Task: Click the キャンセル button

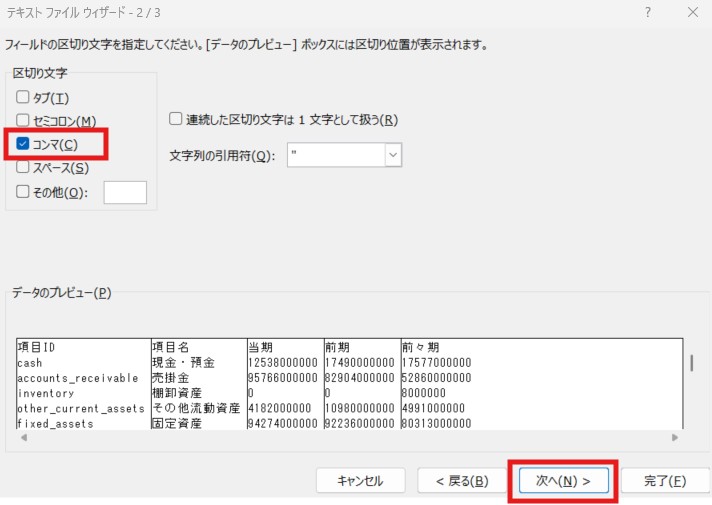Action: (x=361, y=480)
